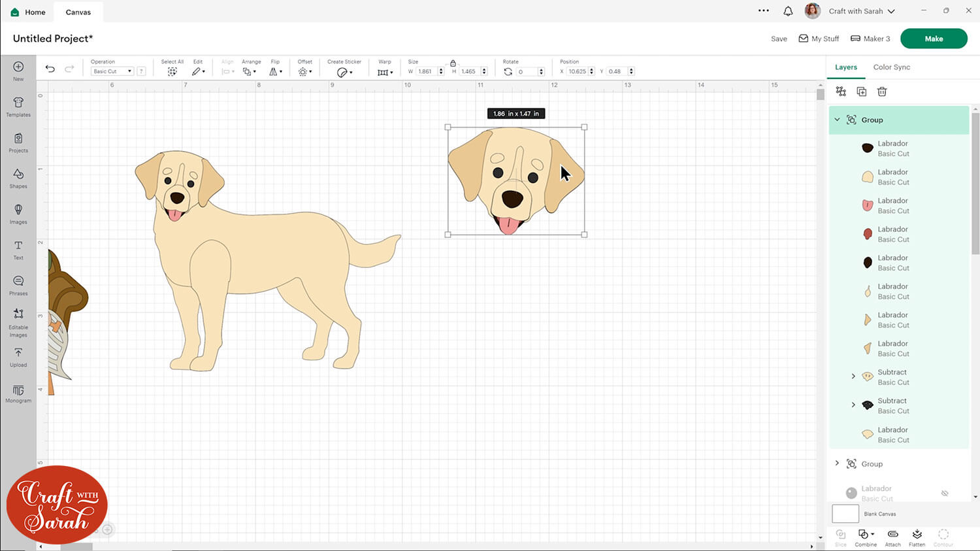
Task: Open notifications bell icon
Action: coord(788,11)
